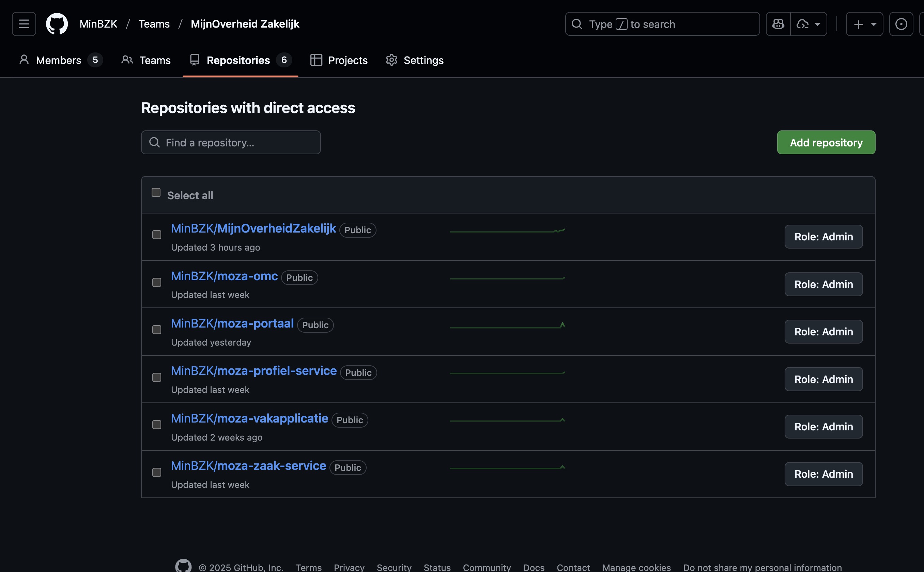Click the Members icon next to Members tab
This screenshot has height=572, width=924.
coord(25,60)
